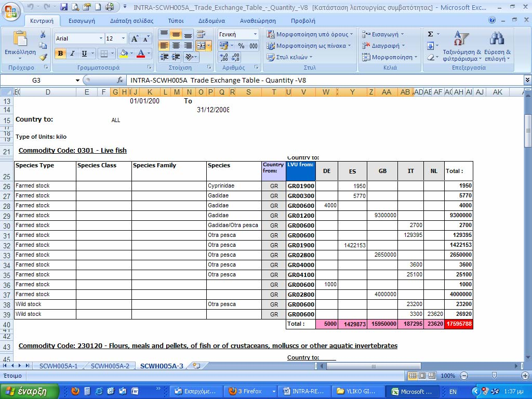This screenshot has width=532, height=399.
Task: Click the Επικόλληση paste icon
Action: pyautogui.click(x=20, y=39)
